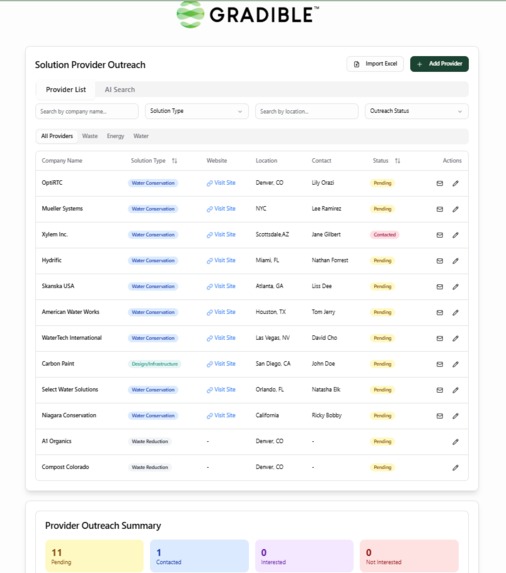Click the Not Interested summary card
Viewport: 506px width, 573px height.
[409, 556]
